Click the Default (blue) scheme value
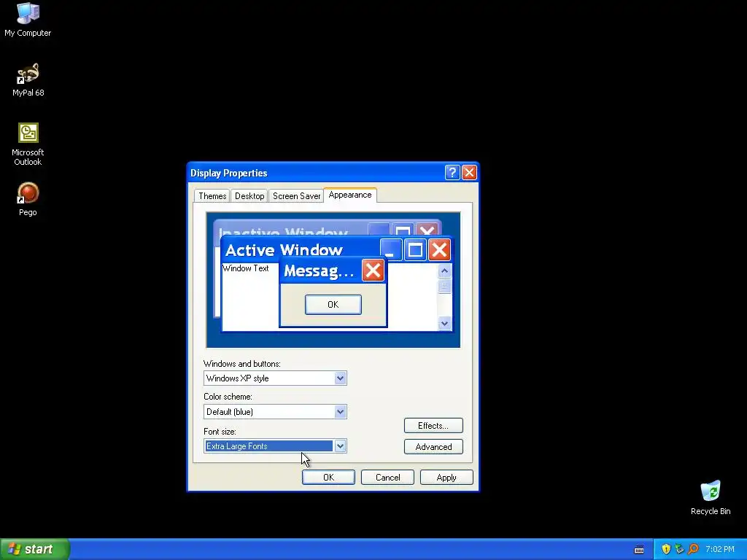This screenshot has width=747, height=560. (x=230, y=411)
